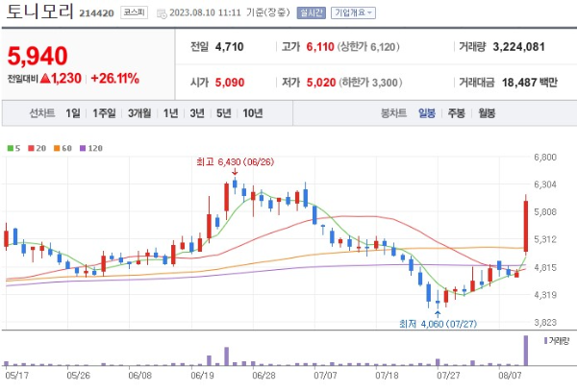
Task: Click the current price 5,940
Action: click(38, 57)
